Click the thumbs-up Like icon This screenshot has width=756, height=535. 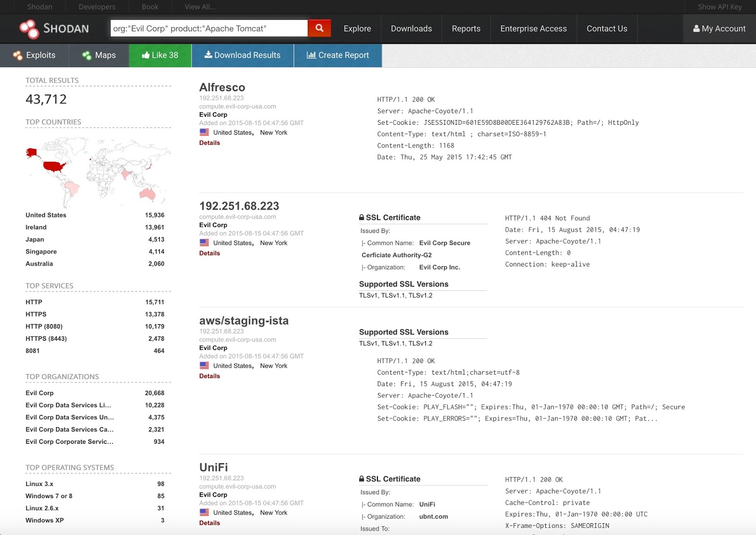click(146, 55)
